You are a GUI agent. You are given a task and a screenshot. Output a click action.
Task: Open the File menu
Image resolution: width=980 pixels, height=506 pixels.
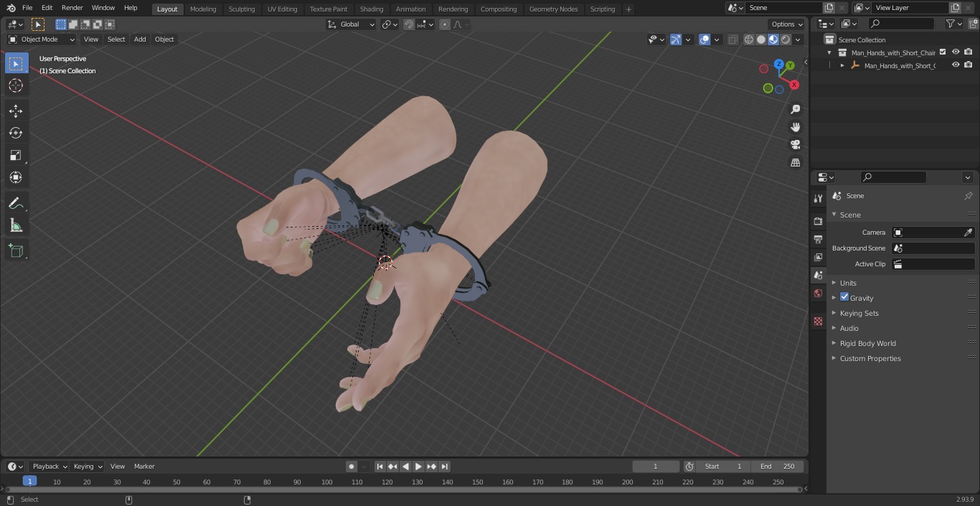pyautogui.click(x=27, y=8)
